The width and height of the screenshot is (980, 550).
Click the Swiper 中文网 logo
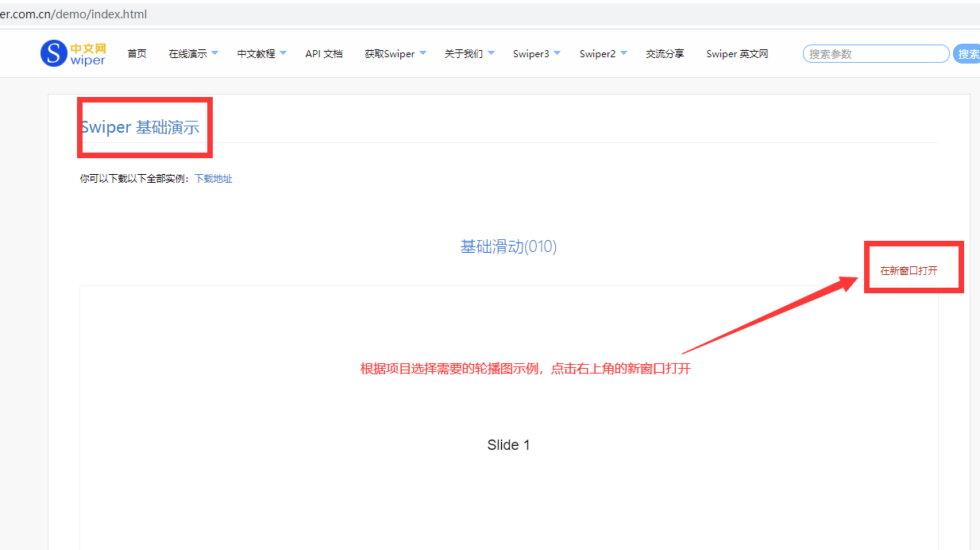(72, 53)
